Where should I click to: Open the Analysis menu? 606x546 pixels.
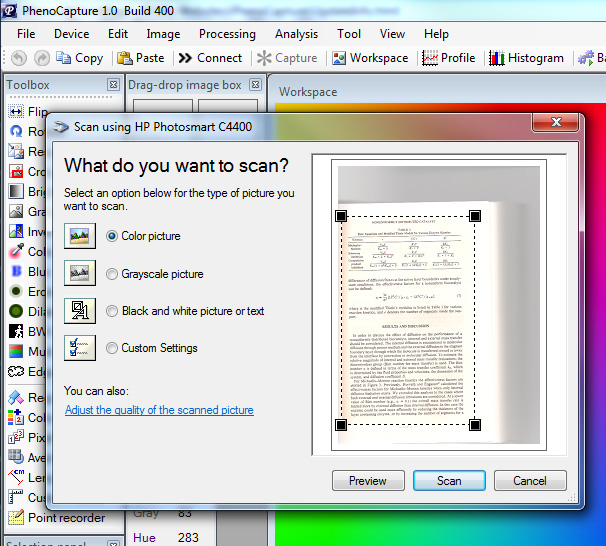click(296, 34)
